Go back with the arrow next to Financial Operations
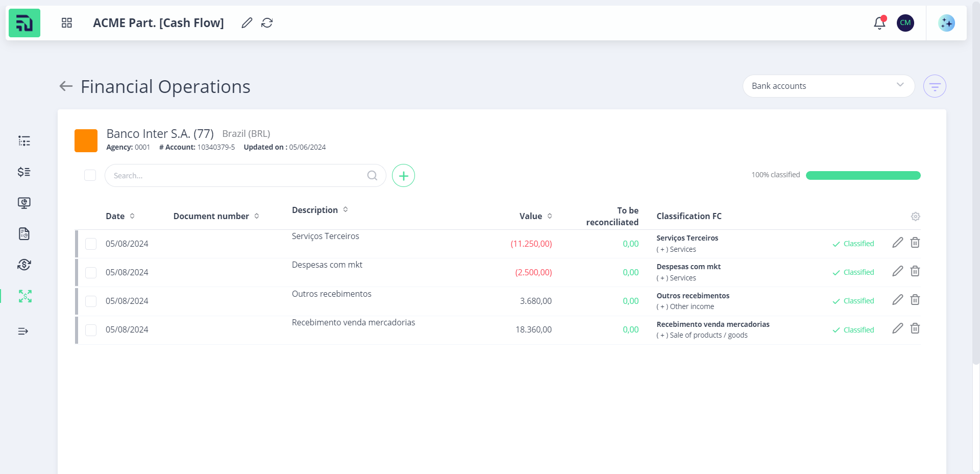Screen dimensions: 980x474 coord(66,86)
